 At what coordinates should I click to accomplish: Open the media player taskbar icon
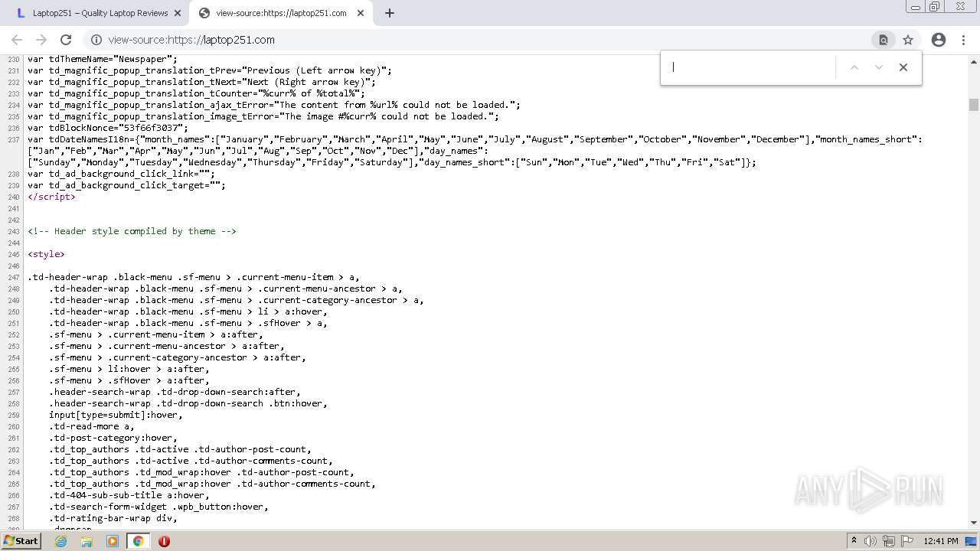point(113,541)
